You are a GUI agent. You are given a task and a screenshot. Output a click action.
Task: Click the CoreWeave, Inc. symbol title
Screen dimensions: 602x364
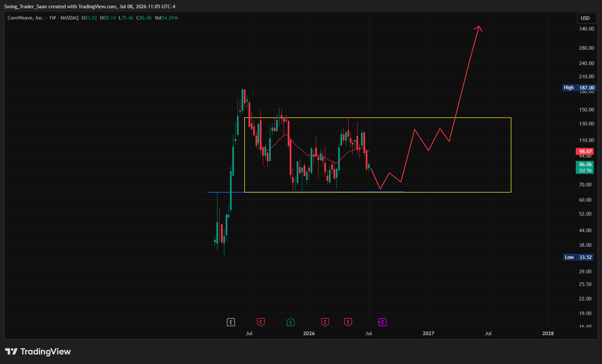(x=26, y=18)
